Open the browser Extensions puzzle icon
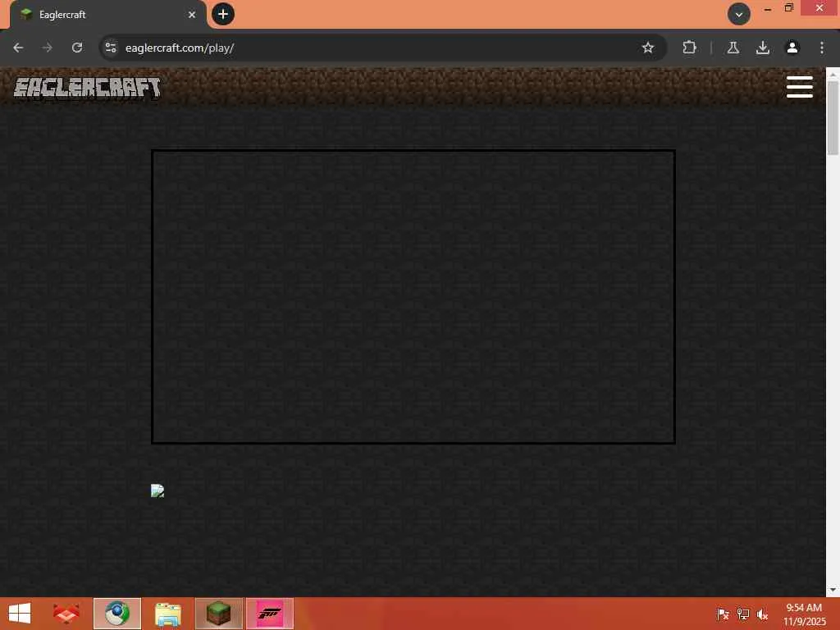The image size is (840, 630). click(689, 48)
